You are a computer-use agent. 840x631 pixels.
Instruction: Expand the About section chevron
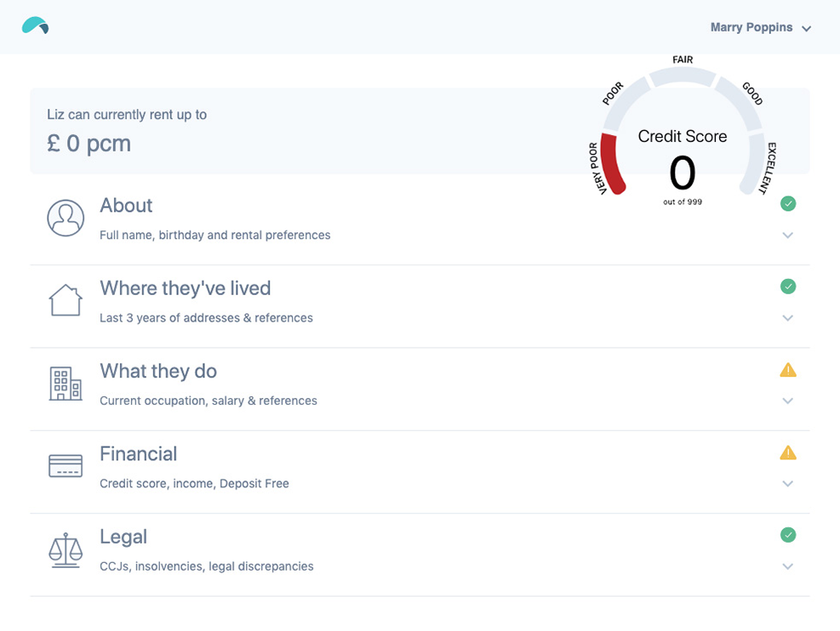pos(788,236)
